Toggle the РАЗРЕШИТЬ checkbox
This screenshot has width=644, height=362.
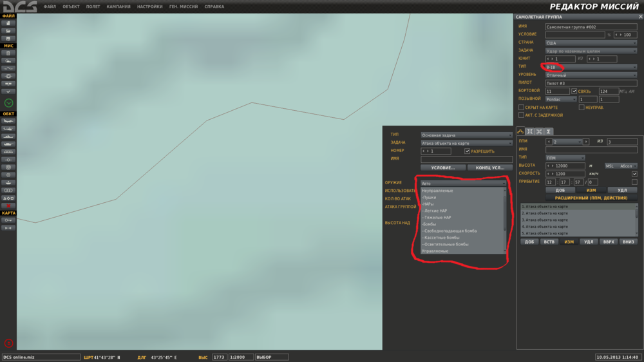tap(467, 151)
